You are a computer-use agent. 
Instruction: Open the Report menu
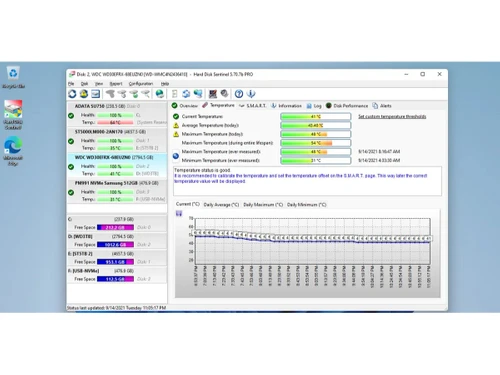click(116, 84)
